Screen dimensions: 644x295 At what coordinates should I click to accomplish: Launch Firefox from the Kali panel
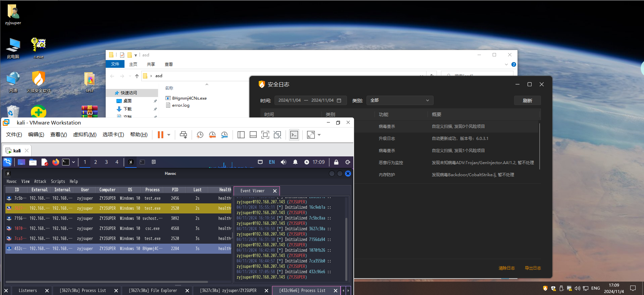(56, 162)
